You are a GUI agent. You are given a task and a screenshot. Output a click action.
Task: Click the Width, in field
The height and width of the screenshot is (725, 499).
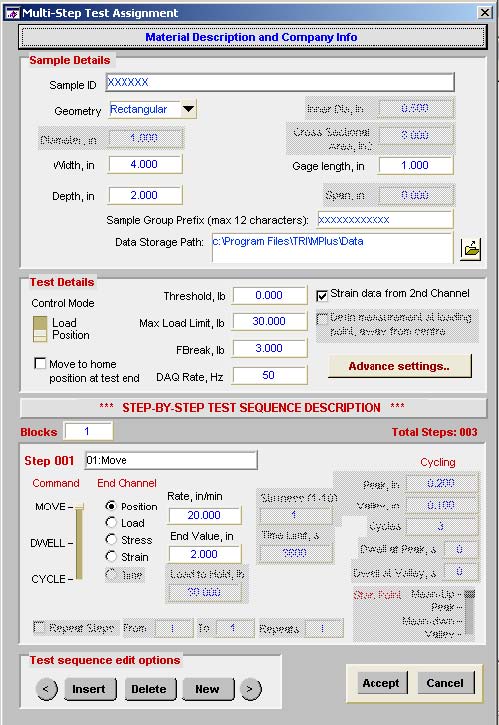145,165
